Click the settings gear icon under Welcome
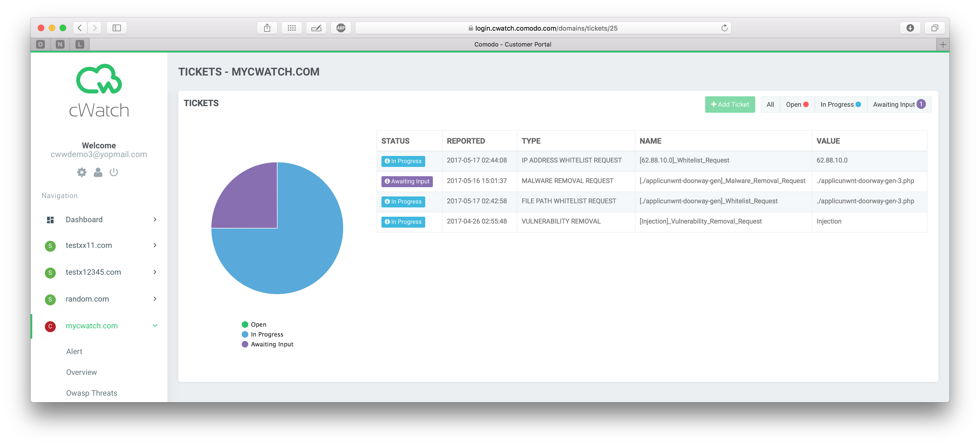980x446 pixels. (x=81, y=172)
